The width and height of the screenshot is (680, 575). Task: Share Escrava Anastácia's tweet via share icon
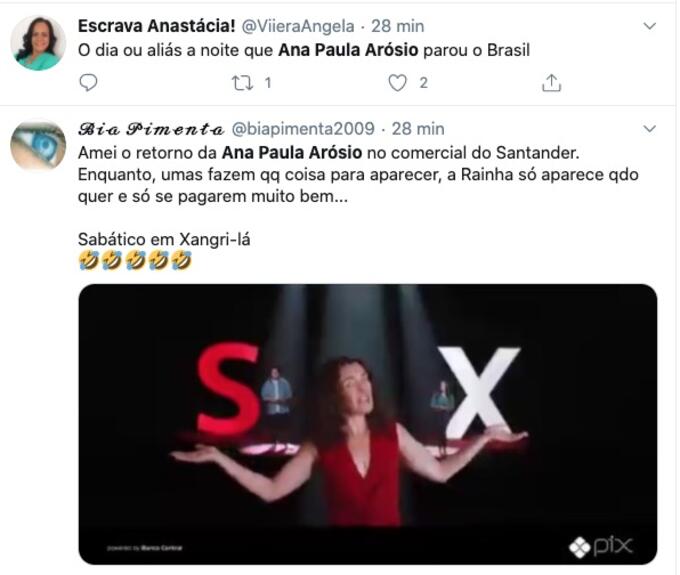551,82
